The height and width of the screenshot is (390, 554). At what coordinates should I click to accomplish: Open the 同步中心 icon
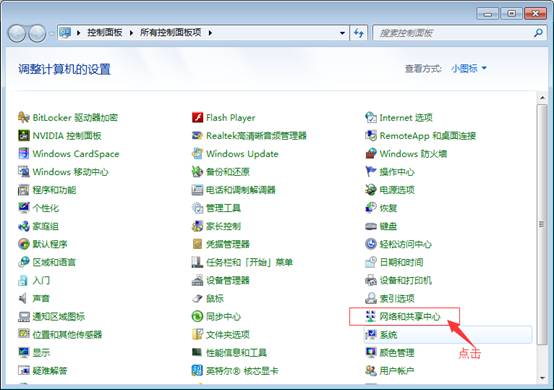pyautogui.click(x=197, y=316)
